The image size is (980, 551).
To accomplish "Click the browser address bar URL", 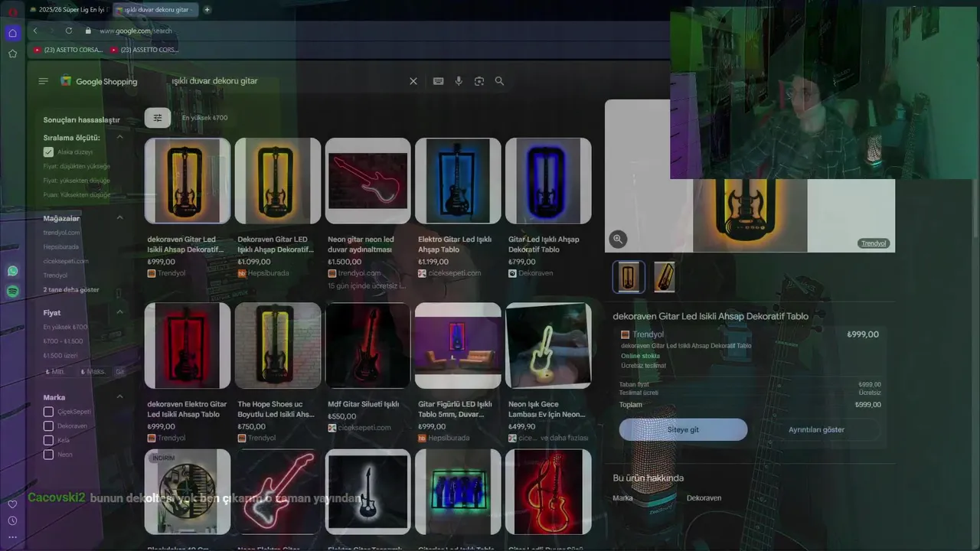I will coord(136,31).
